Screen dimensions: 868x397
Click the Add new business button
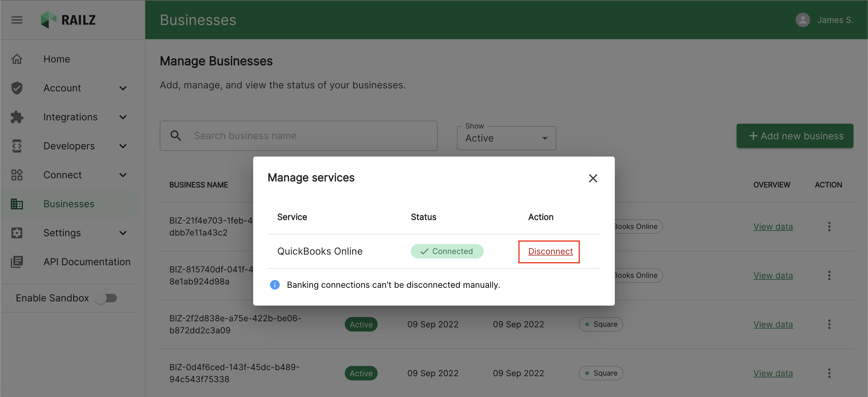[794, 135]
